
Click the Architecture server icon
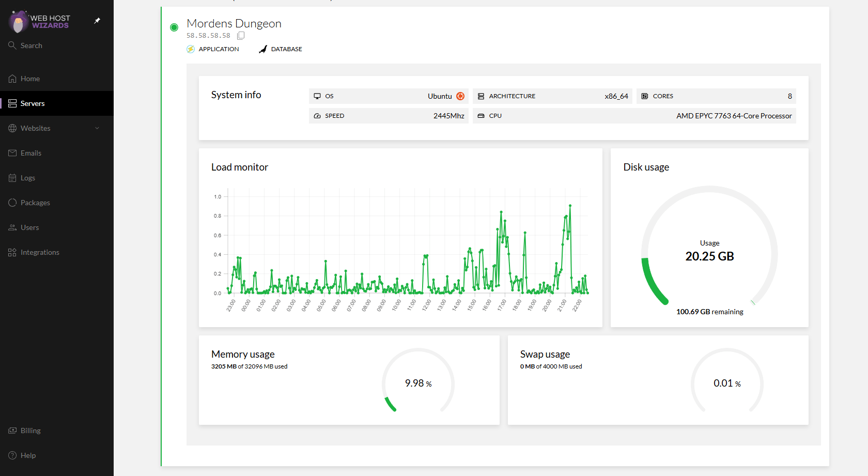tap(481, 96)
